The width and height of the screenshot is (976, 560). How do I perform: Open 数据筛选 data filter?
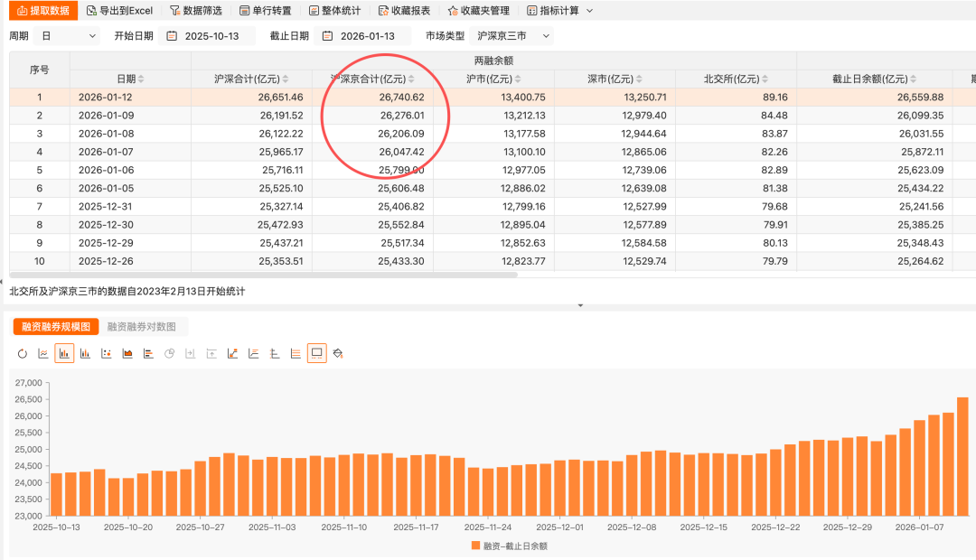(x=196, y=11)
